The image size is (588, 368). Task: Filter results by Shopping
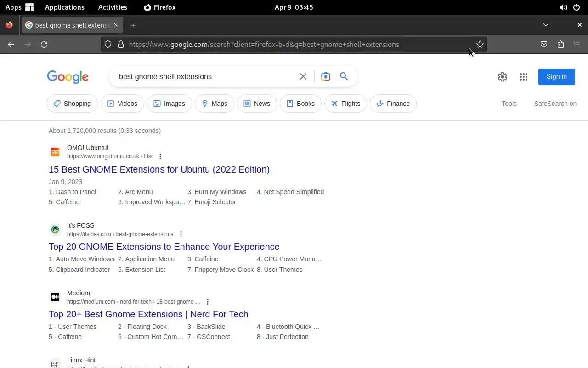coord(72,103)
